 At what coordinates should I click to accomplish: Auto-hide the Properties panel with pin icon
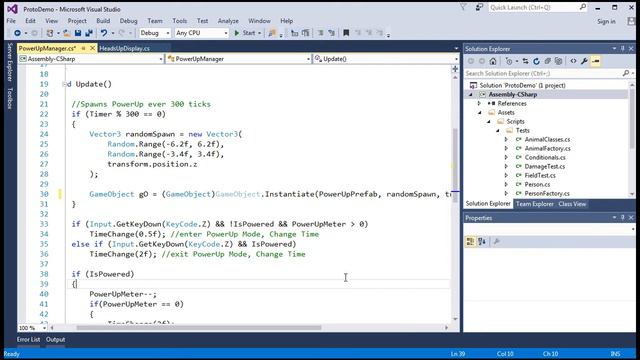(622, 218)
